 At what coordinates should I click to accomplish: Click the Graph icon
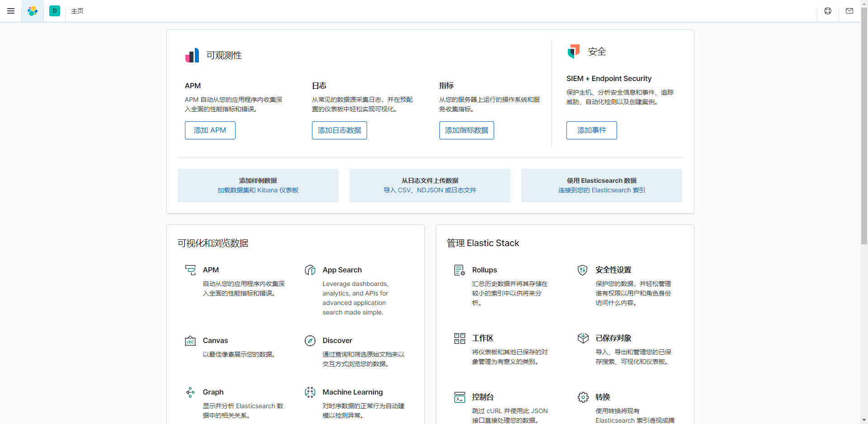point(190,392)
